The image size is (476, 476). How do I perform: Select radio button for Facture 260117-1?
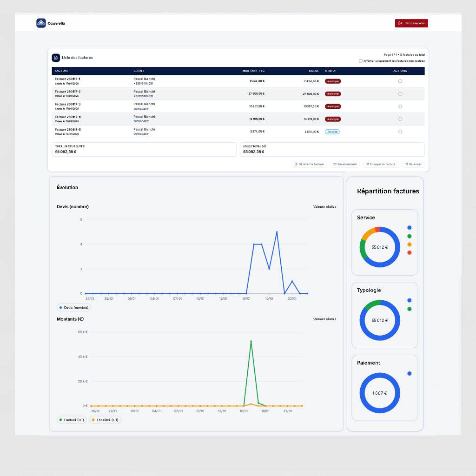(x=400, y=81)
